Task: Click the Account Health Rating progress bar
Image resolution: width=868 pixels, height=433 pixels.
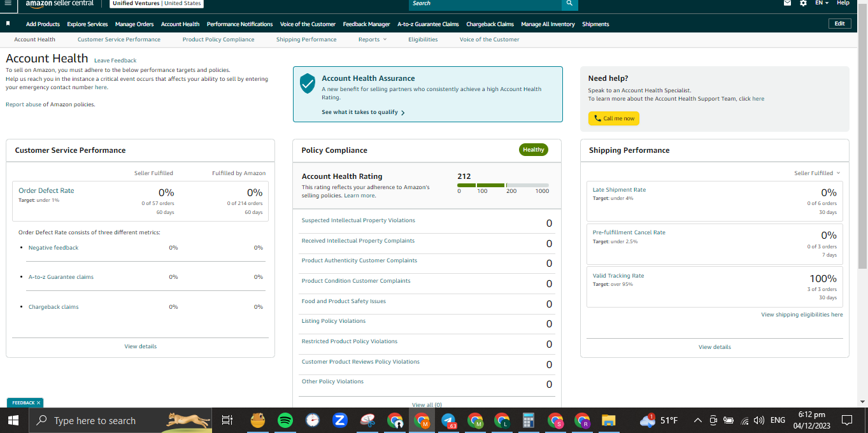Action: 503,185
